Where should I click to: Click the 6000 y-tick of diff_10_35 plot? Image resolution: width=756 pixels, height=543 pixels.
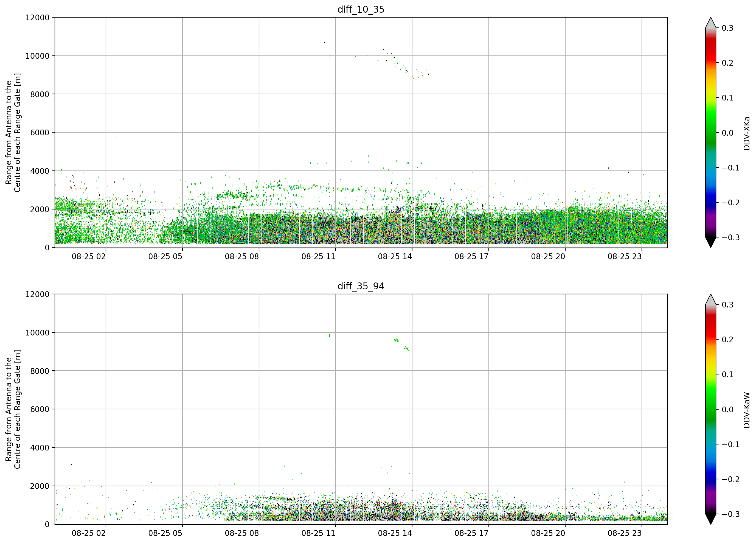point(40,133)
